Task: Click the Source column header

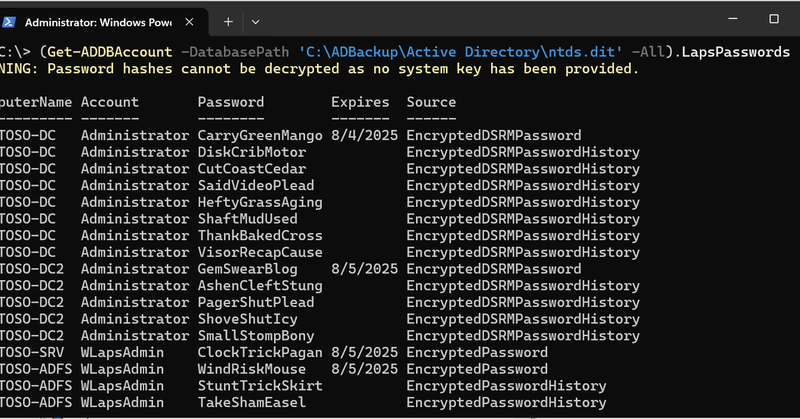Action: (x=431, y=102)
